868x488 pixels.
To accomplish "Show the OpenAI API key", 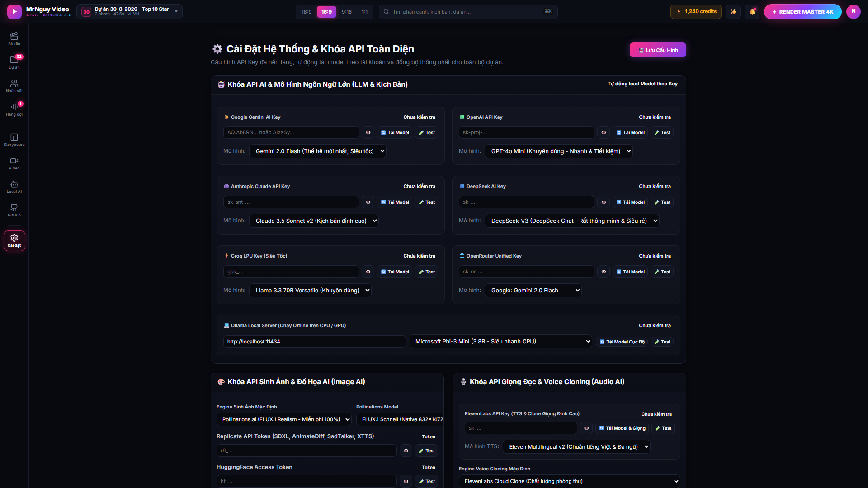I will 604,132.
